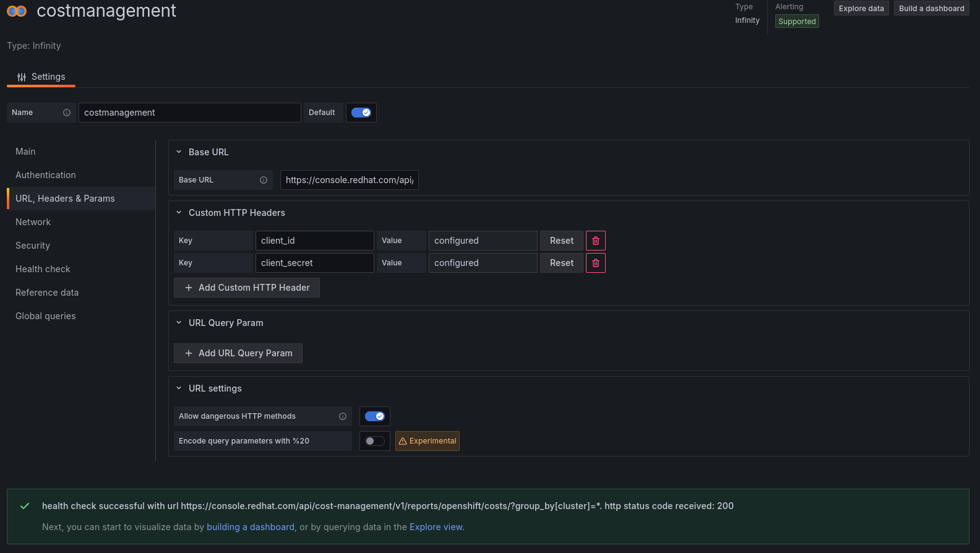980x553 pixels.
Task: Click the Experimental warning badge
Action: 428,441
